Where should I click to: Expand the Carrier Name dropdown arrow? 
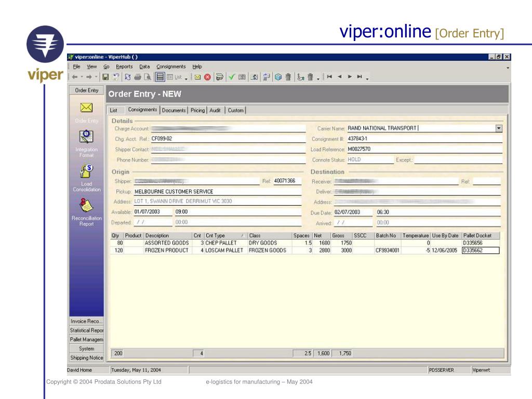499,128
